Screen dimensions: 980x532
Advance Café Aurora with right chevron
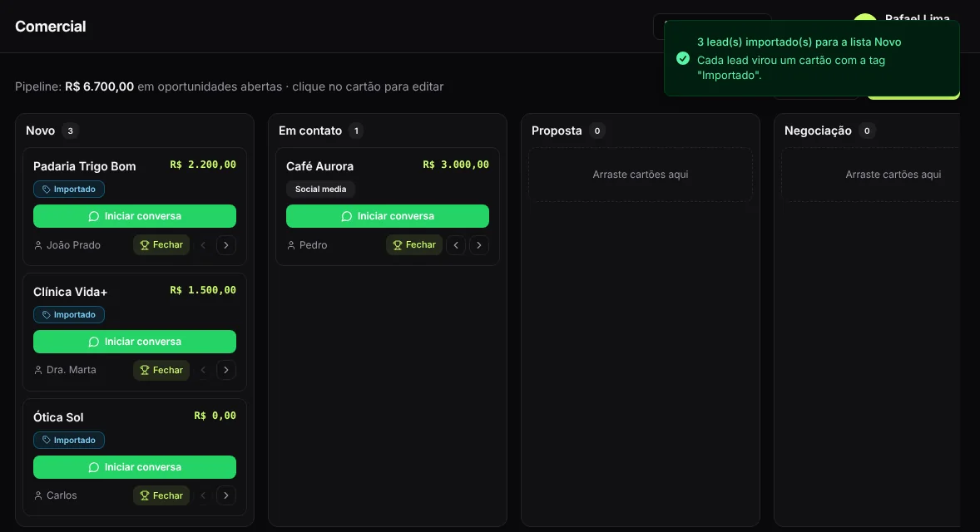pyautogui.click(x=479, y=245)
